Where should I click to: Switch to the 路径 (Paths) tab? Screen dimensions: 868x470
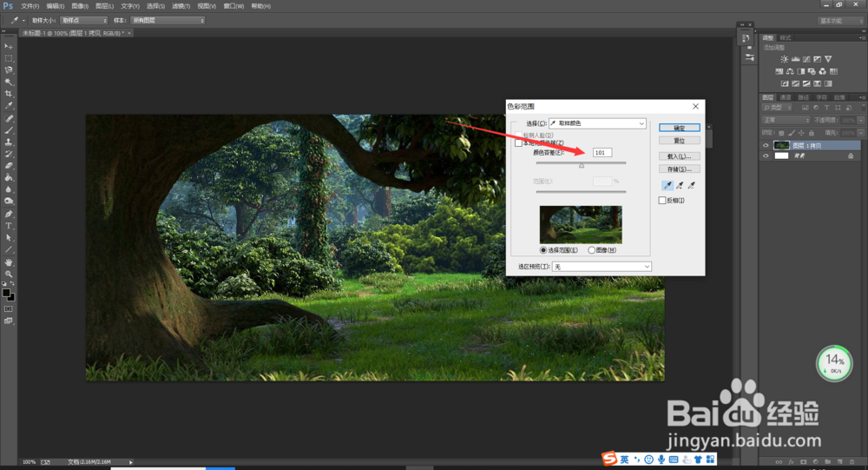tap(804, 97)
